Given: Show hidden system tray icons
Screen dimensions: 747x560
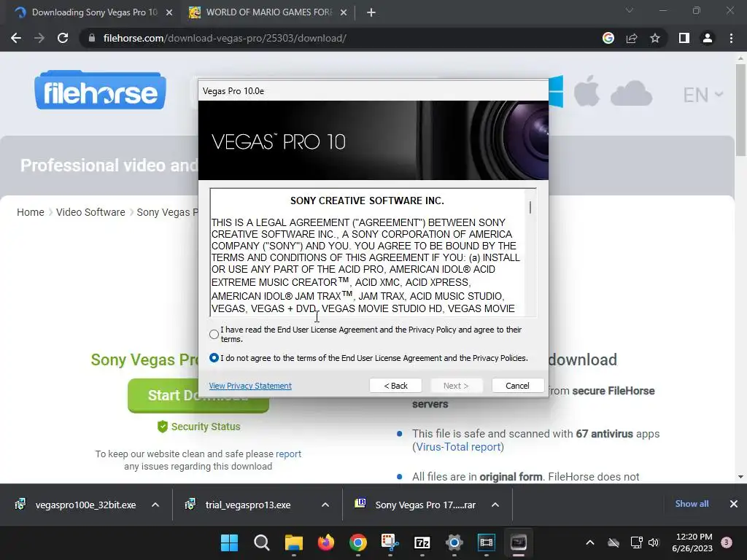Looking at the screenshot, I should pyautogui.click(x=589, y=542).
